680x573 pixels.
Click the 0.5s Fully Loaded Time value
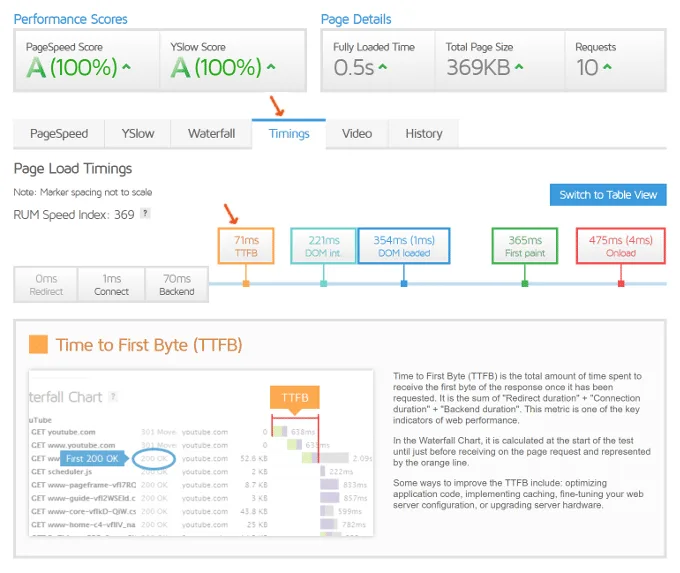pyautogui.click(x=353, y=67)
